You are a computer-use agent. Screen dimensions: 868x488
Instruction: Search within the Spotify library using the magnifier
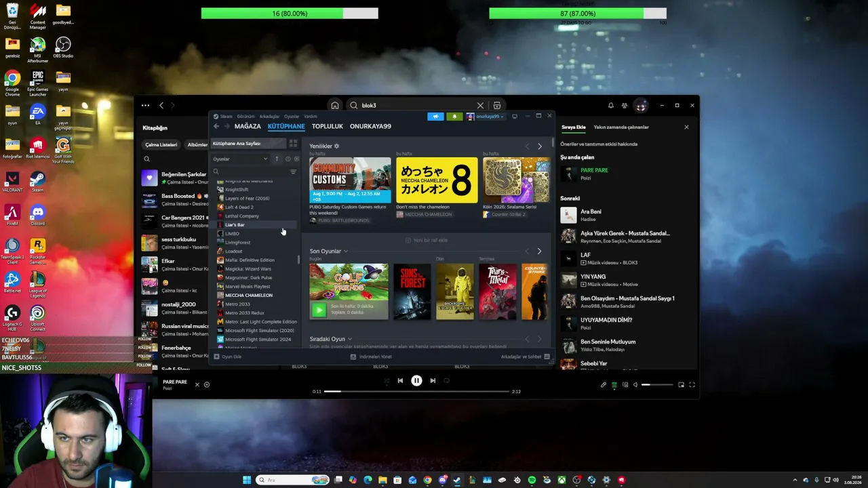click(146, 159)
